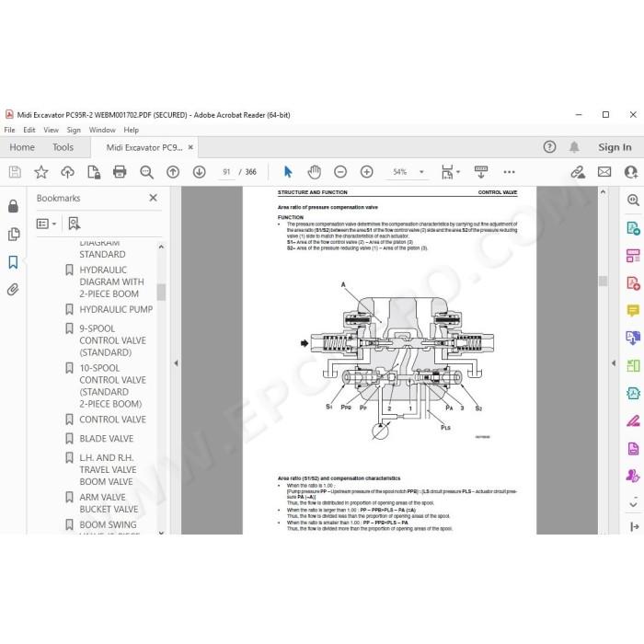Open the protected file lock icon
The image size is (644, 644).
click(x=94, y=172)
